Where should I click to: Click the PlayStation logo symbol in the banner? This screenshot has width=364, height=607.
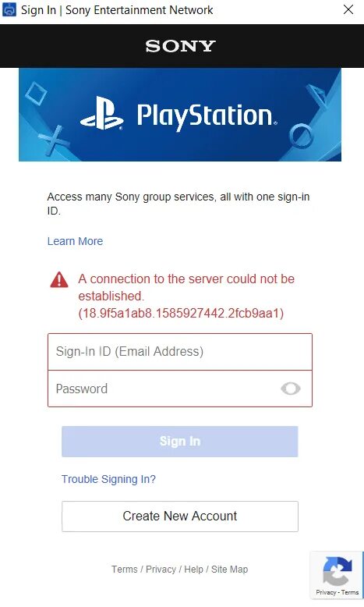tap(102, 113)
